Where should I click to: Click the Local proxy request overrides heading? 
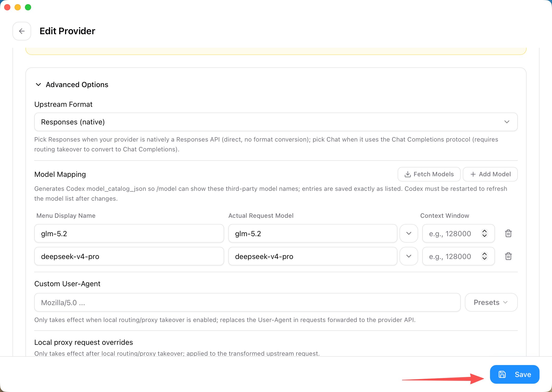[84, 342]
